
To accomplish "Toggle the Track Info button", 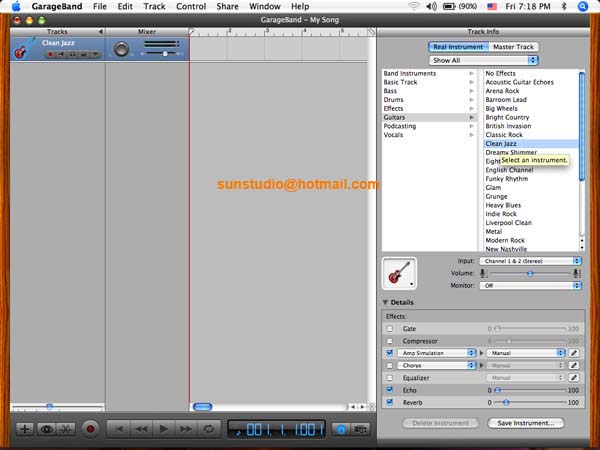I will [x=341, y=429].
